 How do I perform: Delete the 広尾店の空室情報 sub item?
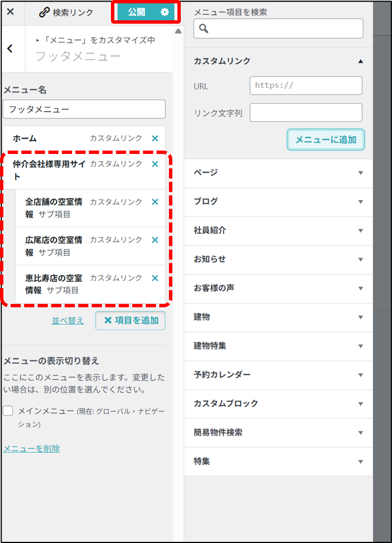click(155, 240)
